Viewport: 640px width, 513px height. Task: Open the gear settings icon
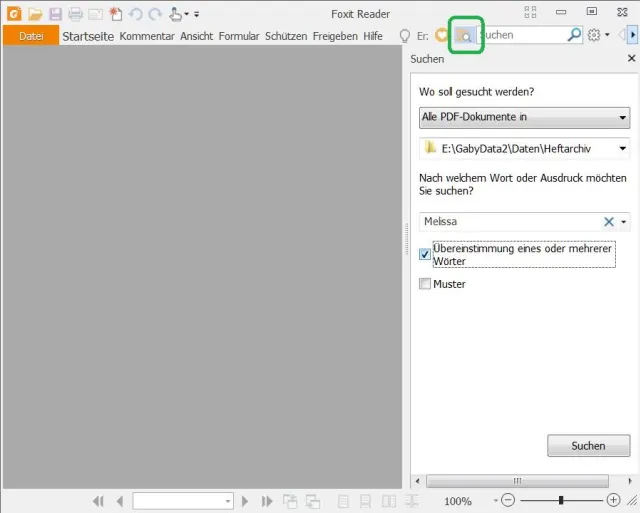(594, 35)
